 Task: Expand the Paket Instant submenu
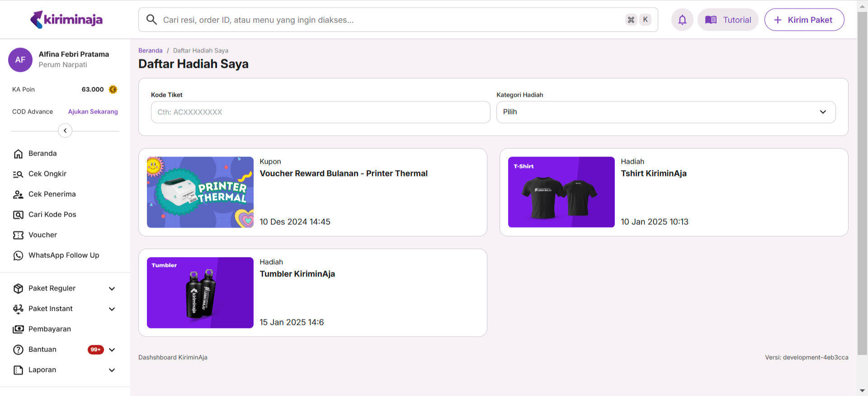(112, 309)
